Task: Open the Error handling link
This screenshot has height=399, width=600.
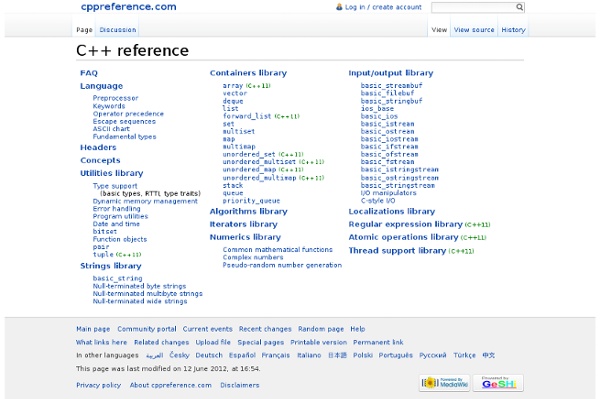Action: 116,208
